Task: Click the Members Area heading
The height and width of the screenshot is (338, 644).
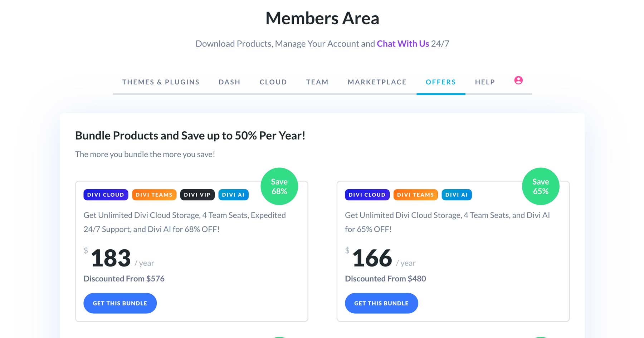Action: [322, 18]
